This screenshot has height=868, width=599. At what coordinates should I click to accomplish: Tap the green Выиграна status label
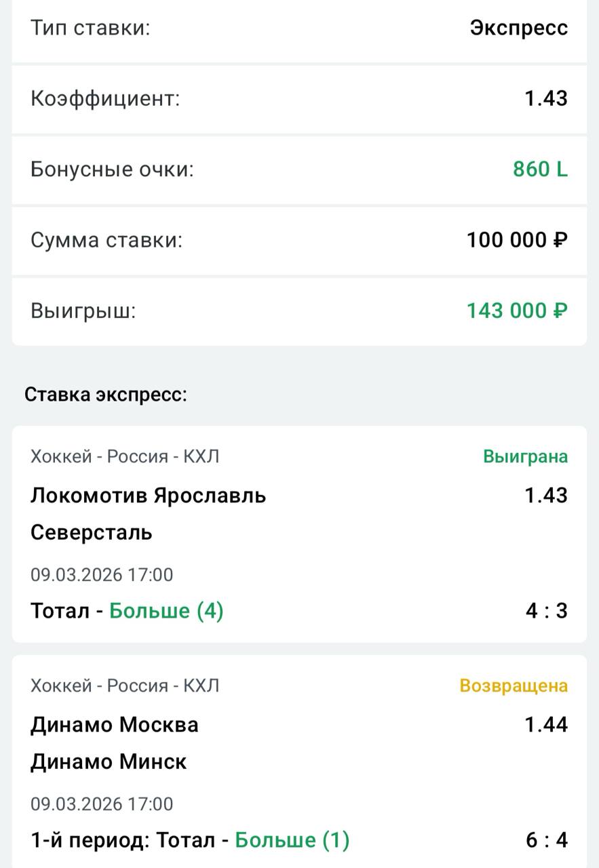525,456
